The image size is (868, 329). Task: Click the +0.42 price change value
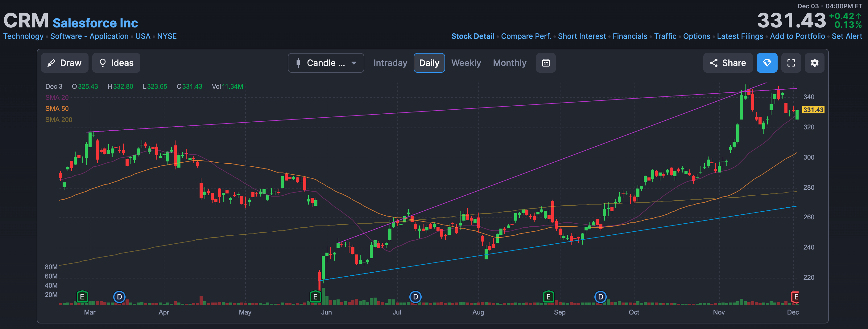(x=842, y=16)
